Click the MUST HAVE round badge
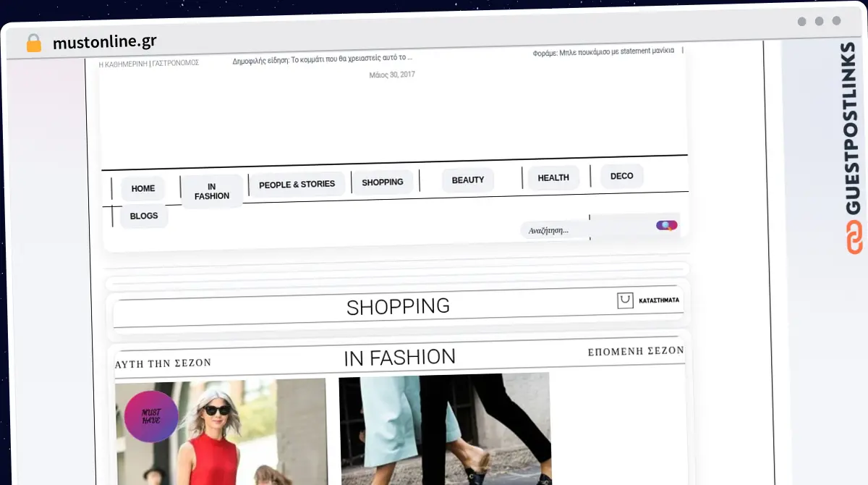This screenshot has width=868, height=485. (x=151, y=416)
